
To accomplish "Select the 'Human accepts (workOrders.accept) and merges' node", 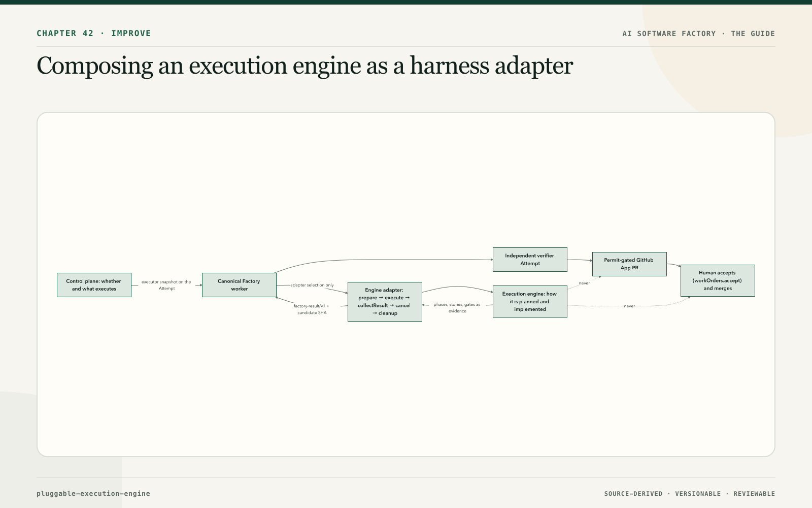I will tap(718, 280).
